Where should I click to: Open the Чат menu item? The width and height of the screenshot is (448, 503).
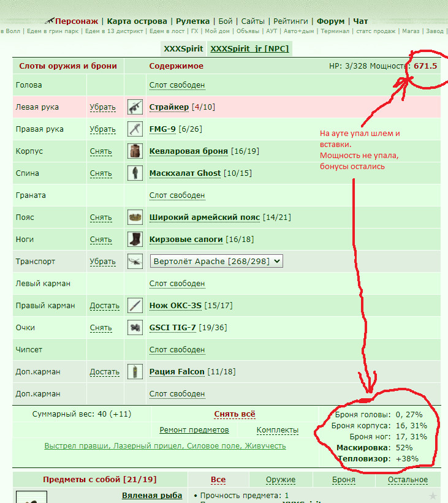360,21
